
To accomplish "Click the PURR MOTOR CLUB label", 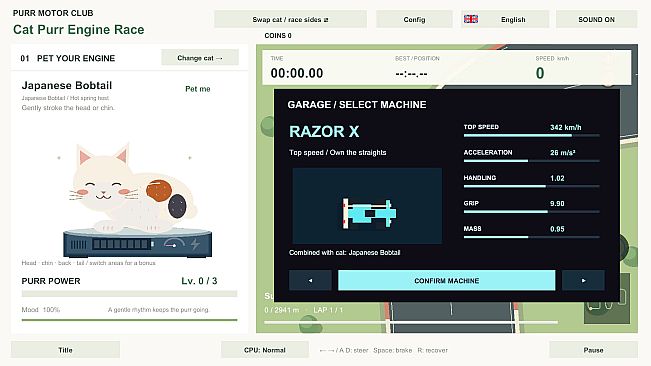I will [53, 13].
